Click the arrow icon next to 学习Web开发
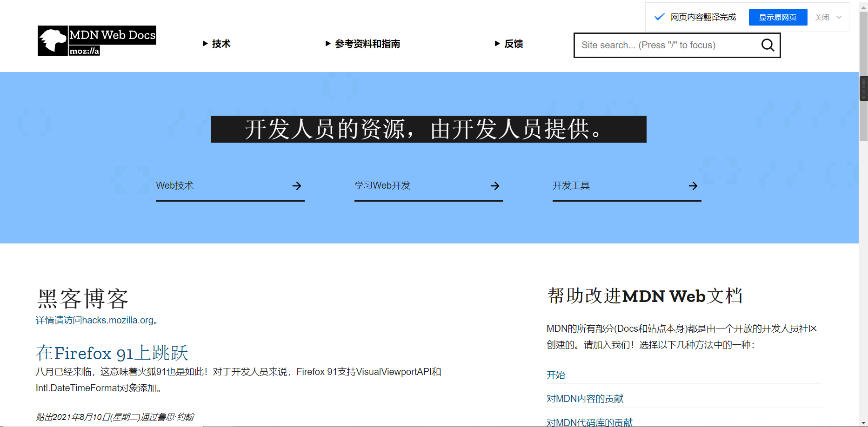 494,185
